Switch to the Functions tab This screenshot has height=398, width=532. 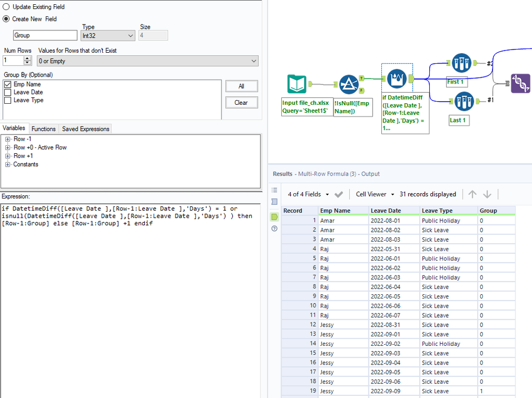point(43,129)
